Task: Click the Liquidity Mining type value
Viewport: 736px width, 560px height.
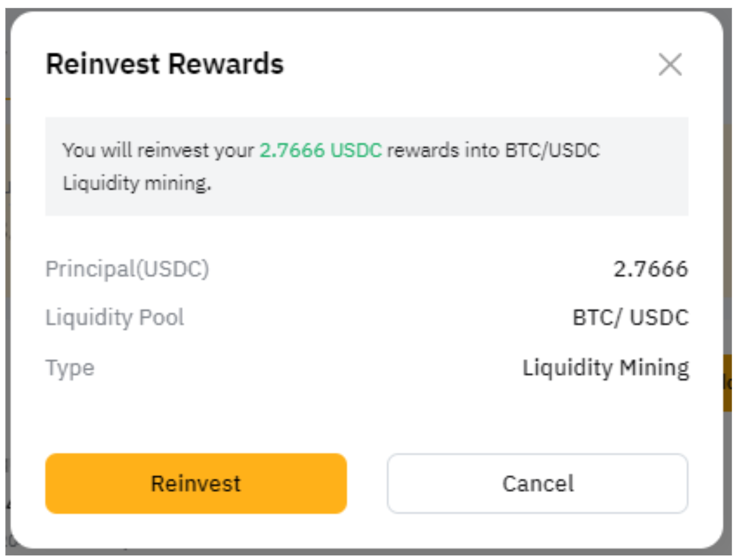Action: pyautogui.click(x=605, y=368)
